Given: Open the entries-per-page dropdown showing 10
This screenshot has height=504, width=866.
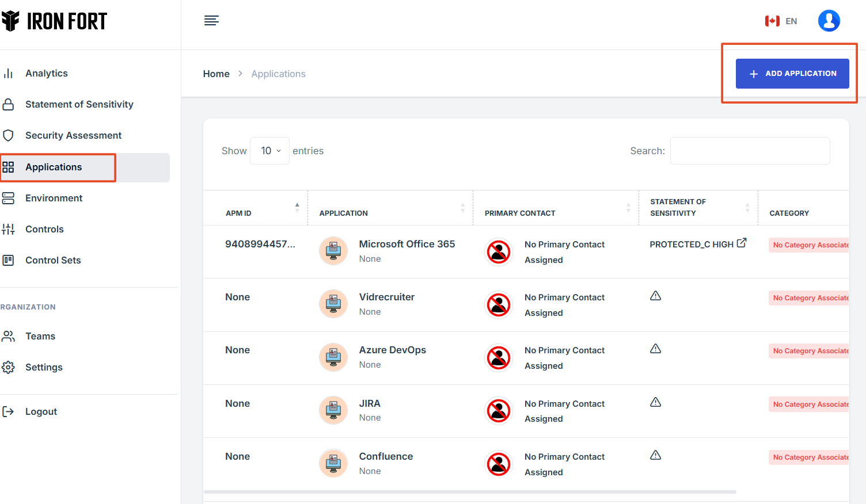Looking at the screenshot, I should [x=269, y=151].
